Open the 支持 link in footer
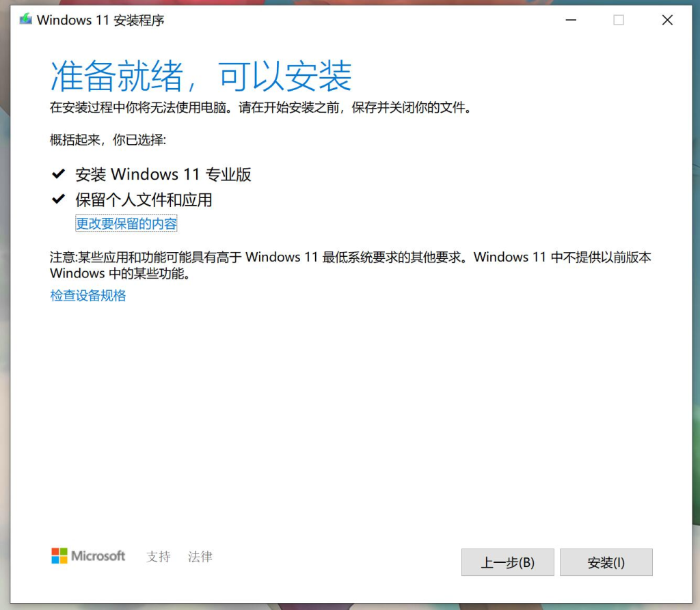The height and width of the screenshot is (610, 700). (159, 557)
